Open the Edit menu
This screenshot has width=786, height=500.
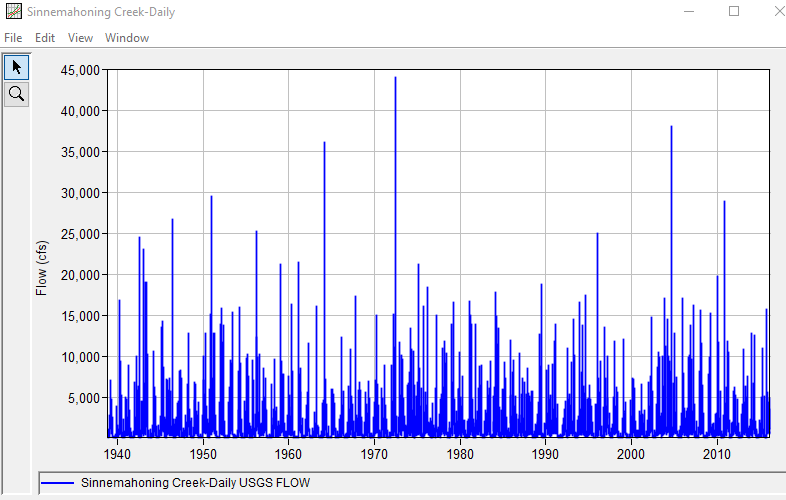coord(45,38)
